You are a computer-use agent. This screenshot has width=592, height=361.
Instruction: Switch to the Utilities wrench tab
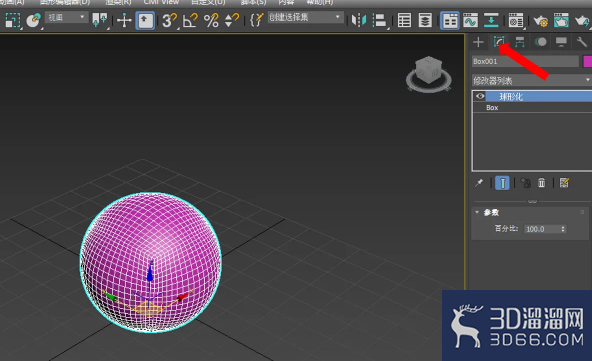pyautogui.click(x=582, y=42)
